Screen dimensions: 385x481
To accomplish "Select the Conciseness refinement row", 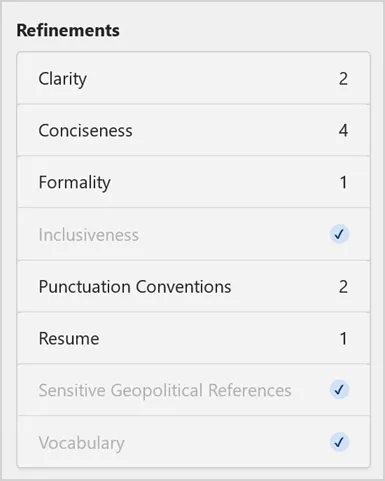I will 193,130.
